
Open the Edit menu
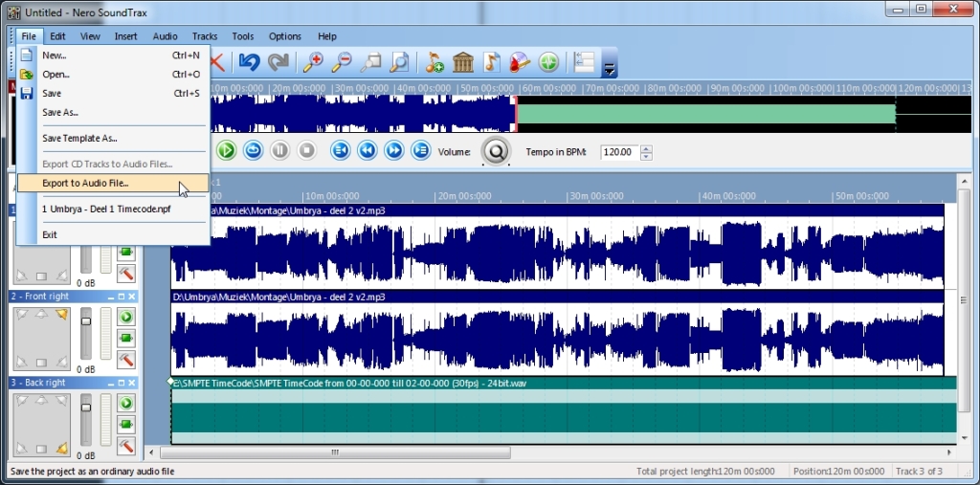pyautogui.click(x=57, y=36)
